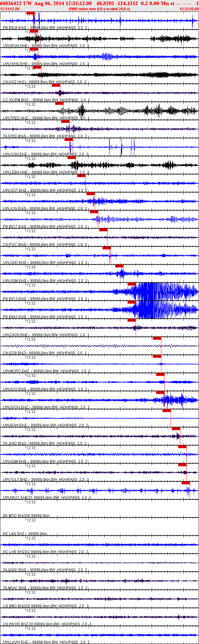This screenshot has height=644, width=199.
Task: Click the TA F05D BHZ station label
Action: click(x=14, y=136)
